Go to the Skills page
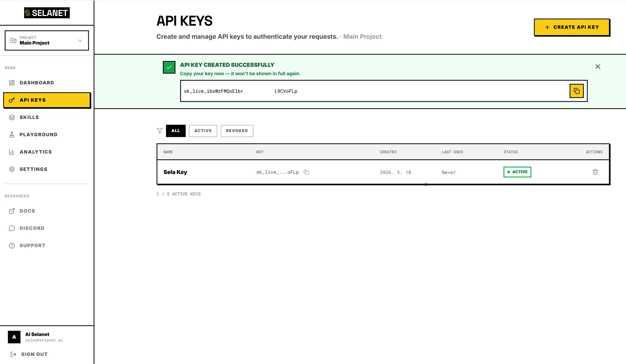 (x=29, y=117)
